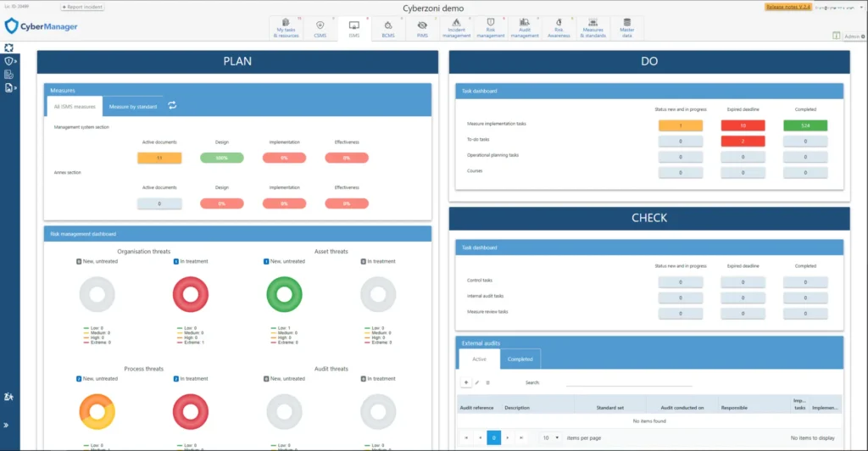
Task: Switch to Measure by standard tab
Action: pos(131,106)
